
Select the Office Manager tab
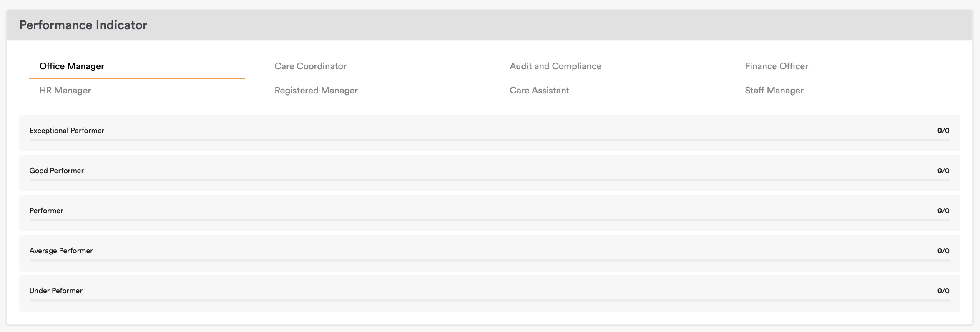[72, 66]
